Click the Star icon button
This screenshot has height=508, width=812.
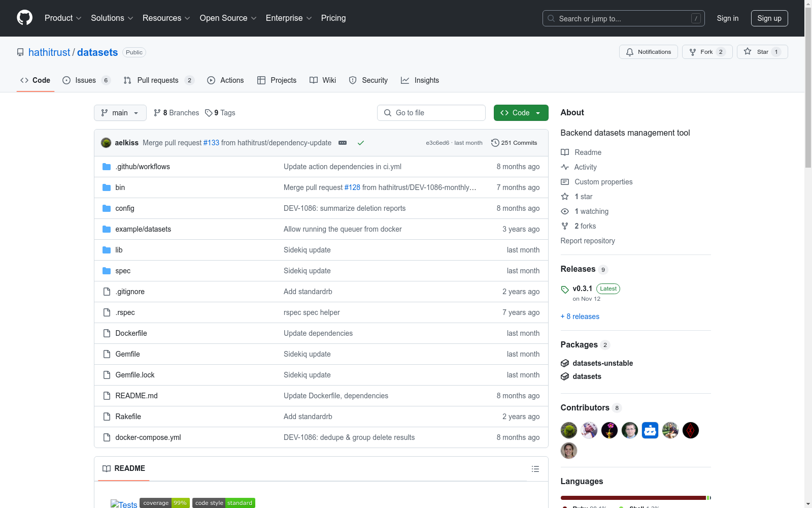click(762, 52)
